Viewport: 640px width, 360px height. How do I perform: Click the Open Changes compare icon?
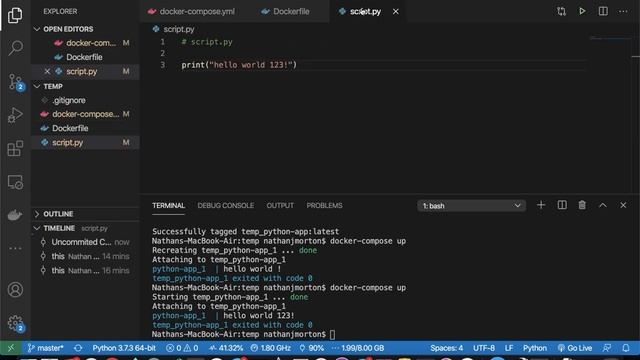[x=562, y=11]
